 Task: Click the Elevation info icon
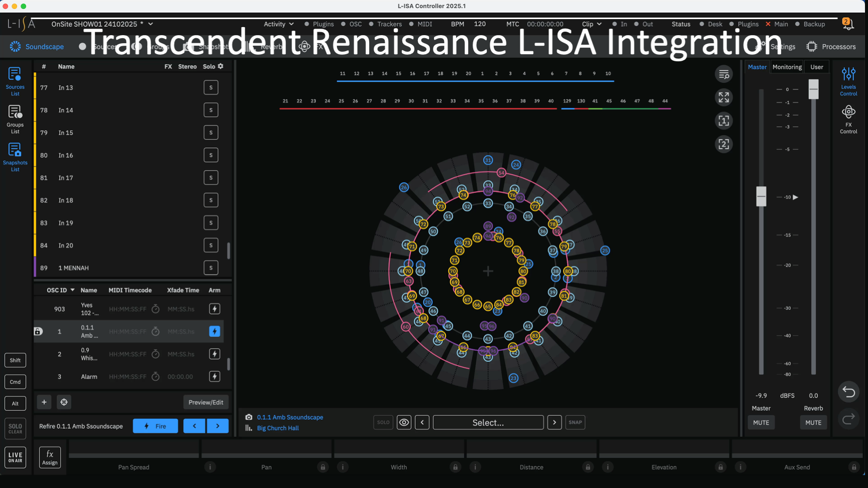(608, 467)
